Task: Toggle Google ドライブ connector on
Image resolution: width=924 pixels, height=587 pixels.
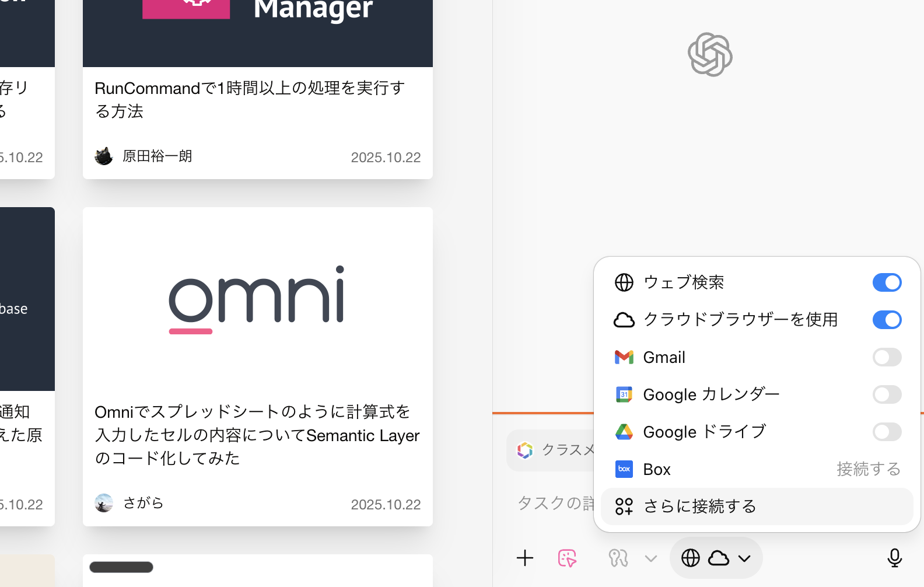Action: click(887, 432)
